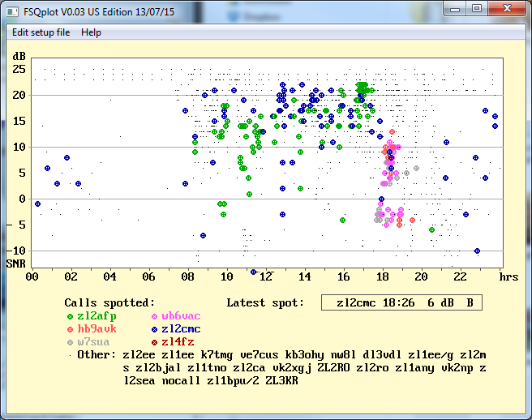Click the red hb9avk legend marker

pyautogui.click(x=70, y=329)
